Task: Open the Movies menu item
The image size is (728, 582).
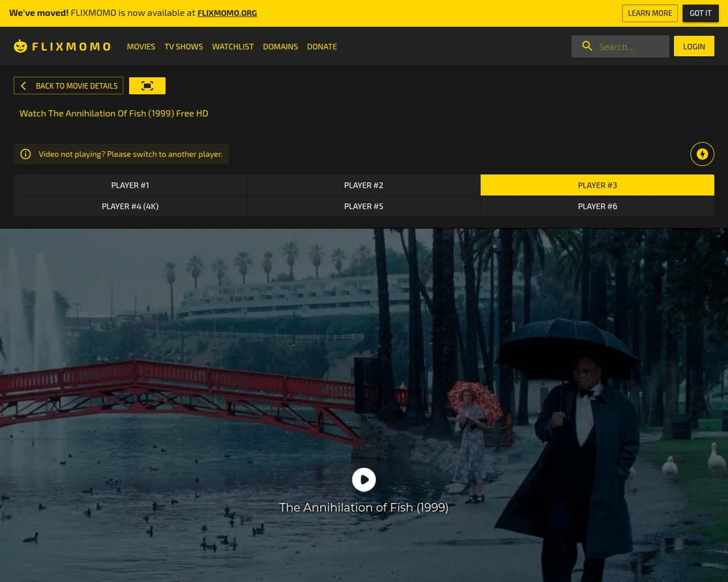Action: [141, 47]
